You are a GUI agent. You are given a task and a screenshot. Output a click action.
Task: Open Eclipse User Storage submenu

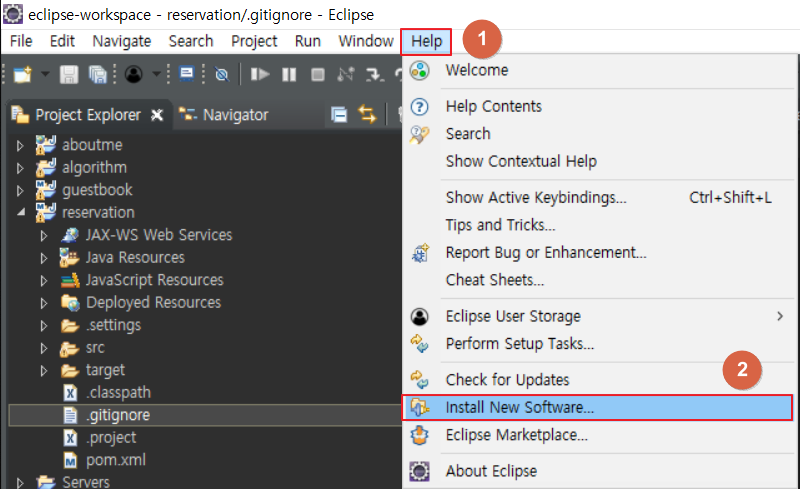(x=600, y=316)
